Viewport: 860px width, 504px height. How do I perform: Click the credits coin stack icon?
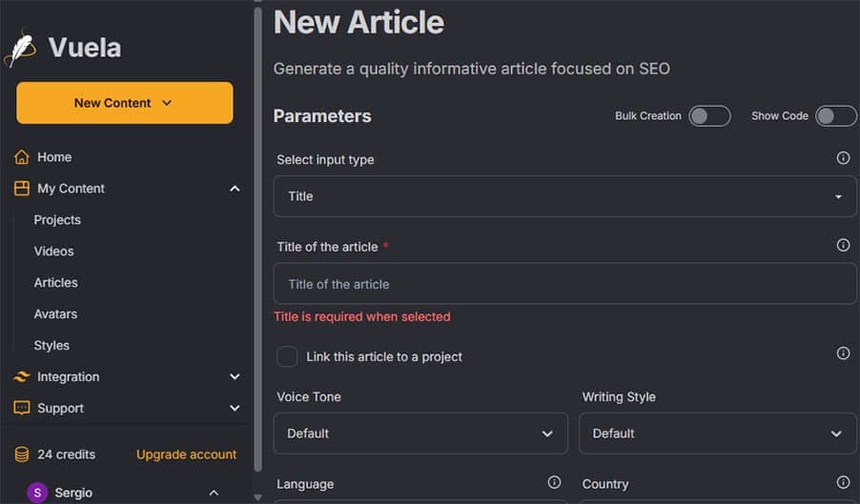pos(22,454)
